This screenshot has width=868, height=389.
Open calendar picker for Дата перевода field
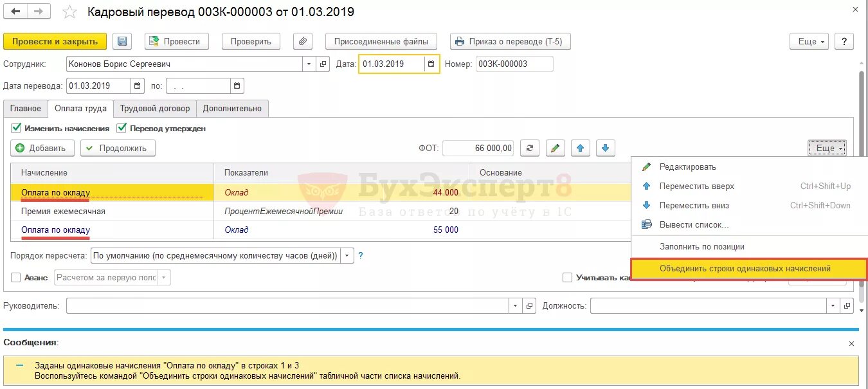138,85
